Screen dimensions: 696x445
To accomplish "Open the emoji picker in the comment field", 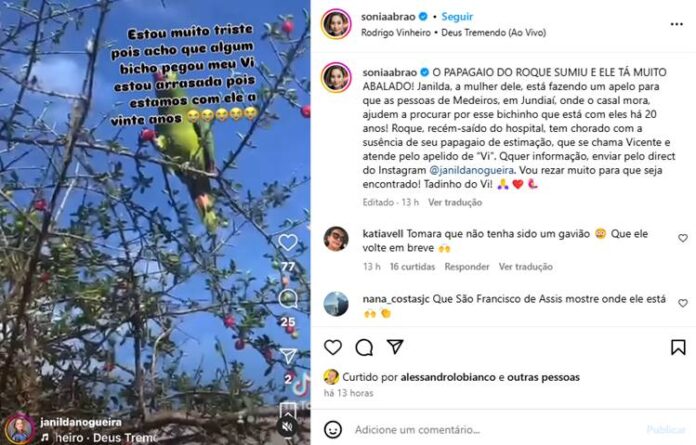I will pos(333,429).
